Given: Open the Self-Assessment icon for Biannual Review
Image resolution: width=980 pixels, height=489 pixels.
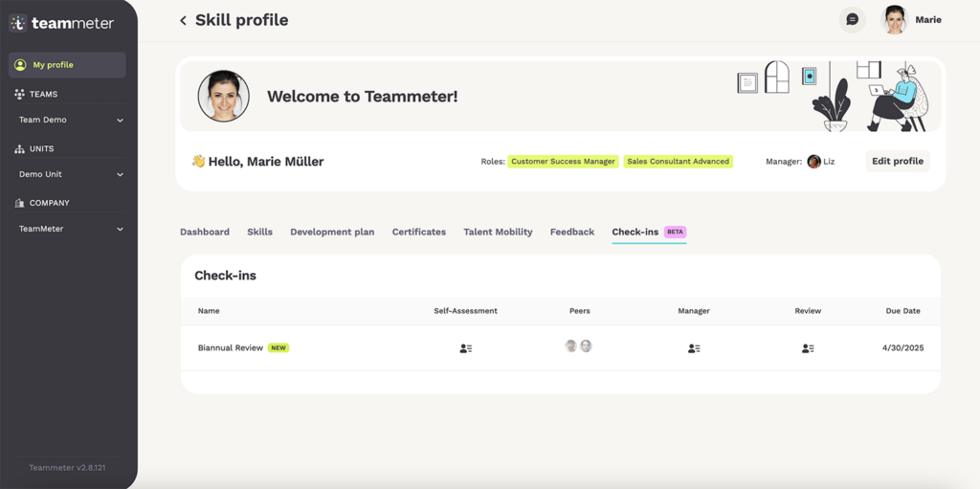Looking at the screenshot, I should coord(466,349).
